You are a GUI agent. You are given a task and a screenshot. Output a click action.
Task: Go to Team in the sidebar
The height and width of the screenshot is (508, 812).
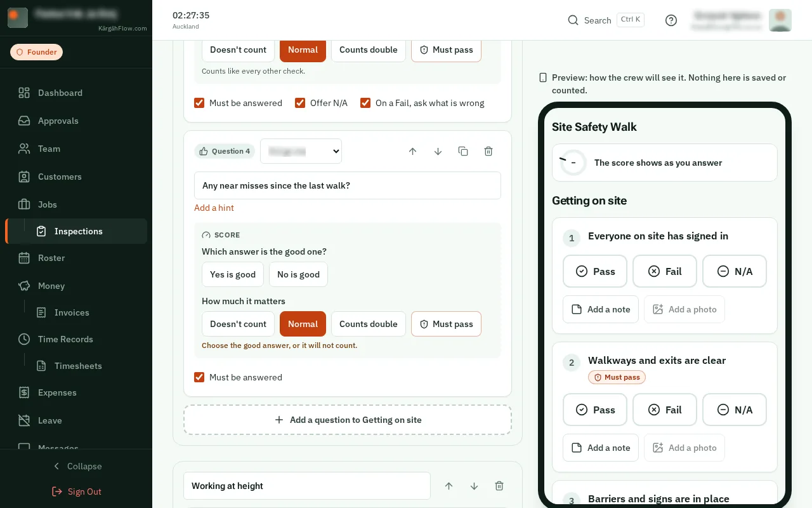(76, 149)
